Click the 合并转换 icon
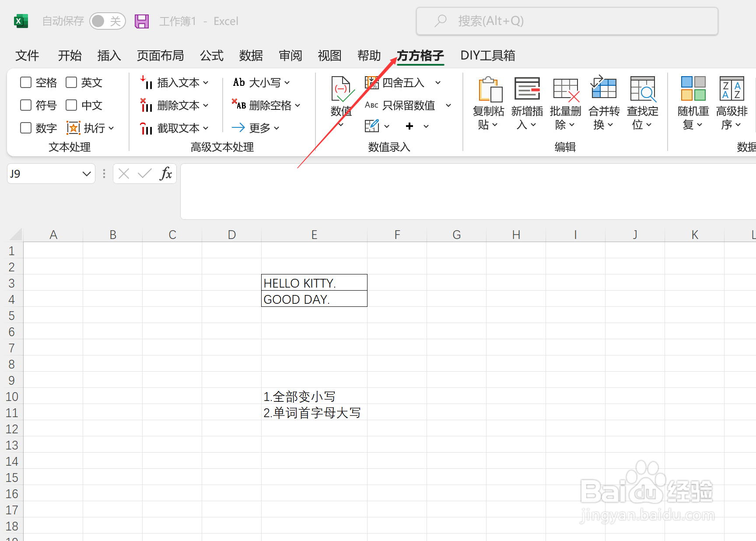756x541 pixels. (x=604, y=87)
